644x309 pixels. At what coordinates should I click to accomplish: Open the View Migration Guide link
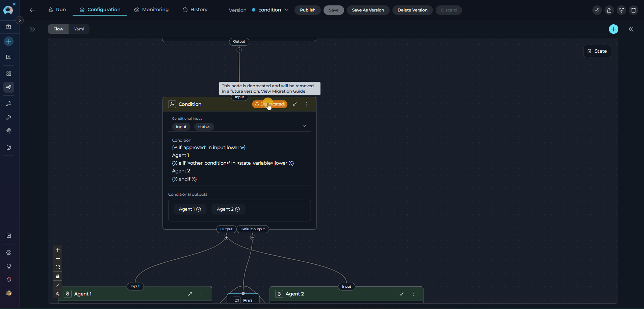pyautogui.click(x=283, y=91)
